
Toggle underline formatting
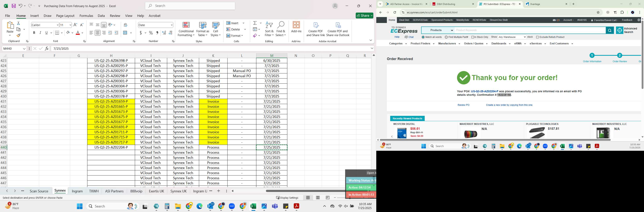(46, 33)
